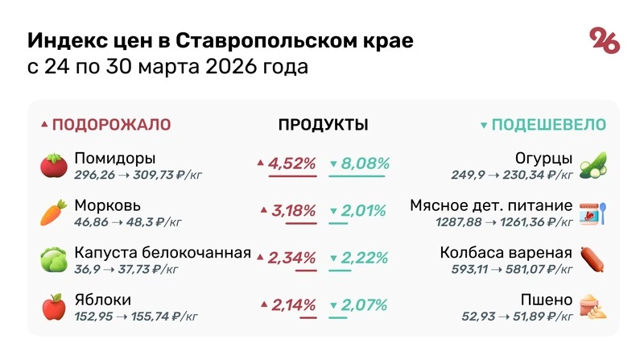Screen dimensions: 644x364
Task: Click the 8,08% cucumber price decrease
Action: pyautogui.click(x=359, y=163)
